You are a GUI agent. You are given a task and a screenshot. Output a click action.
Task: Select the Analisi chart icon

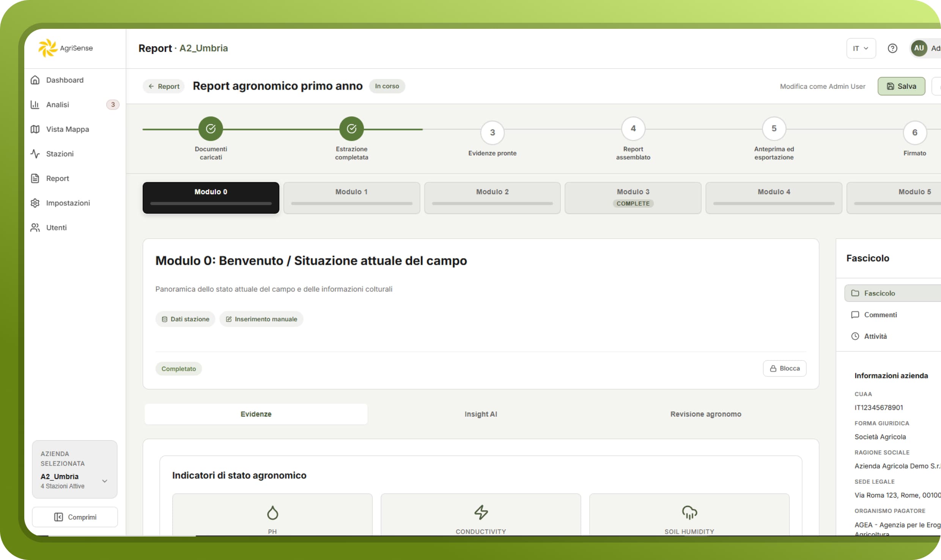[x=35, y=105]
